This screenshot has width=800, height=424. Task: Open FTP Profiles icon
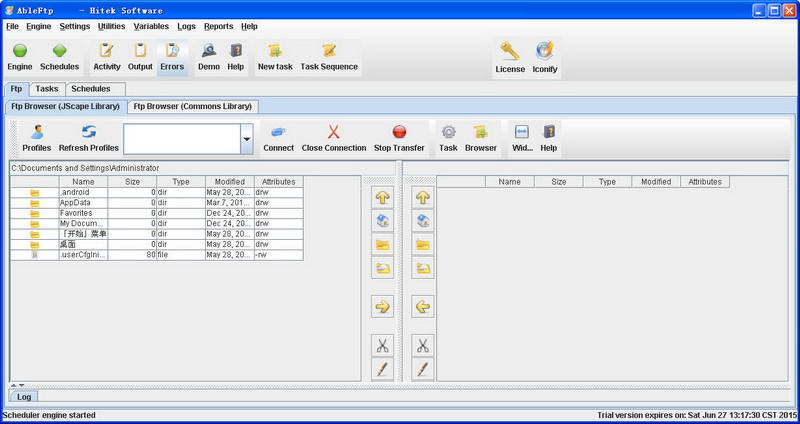tap(37, 132)
